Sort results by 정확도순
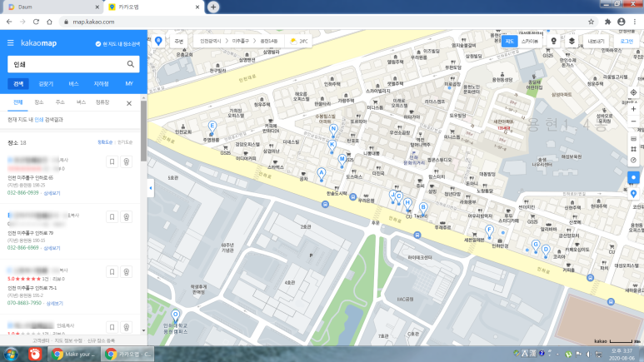This screenshot has height=362, width=644. pos(105,142)
